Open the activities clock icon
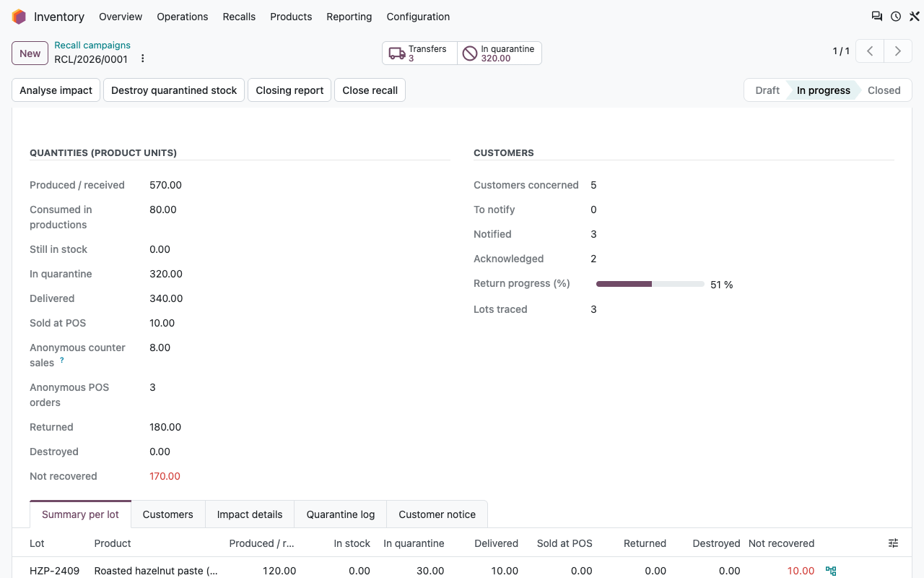The width and height of the screenshot is (924, 578). [896, 17]
